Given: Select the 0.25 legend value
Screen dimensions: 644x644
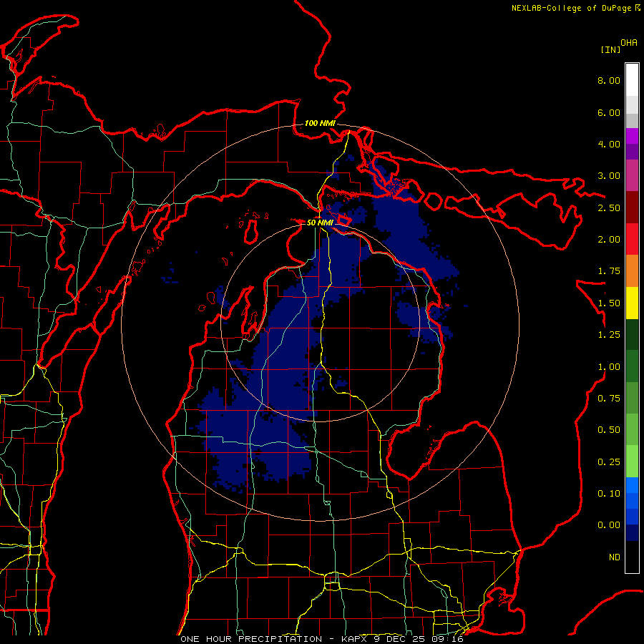Looking at the screenshot, I should [x=609, y=462].
